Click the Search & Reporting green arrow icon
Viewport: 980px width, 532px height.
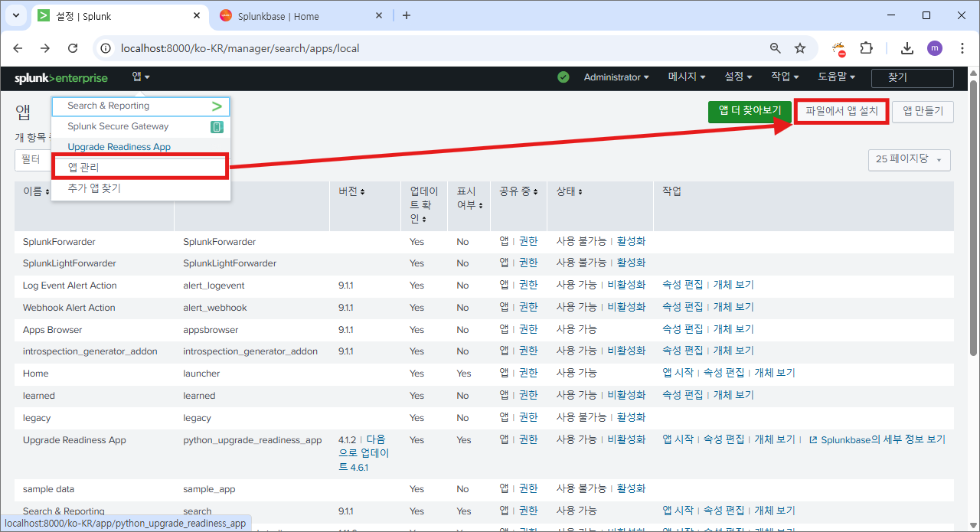point(217,106)
